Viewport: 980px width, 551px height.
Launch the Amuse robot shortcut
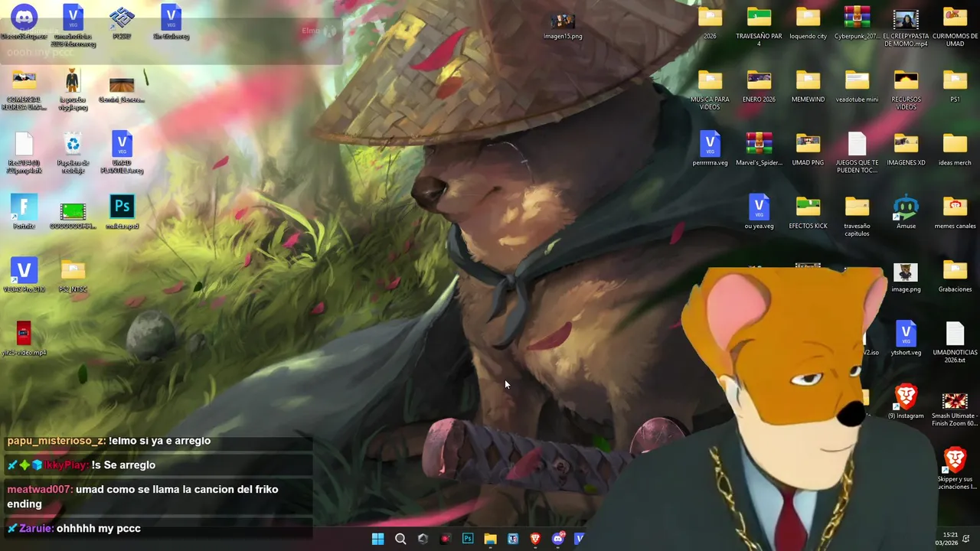[906, 213]
